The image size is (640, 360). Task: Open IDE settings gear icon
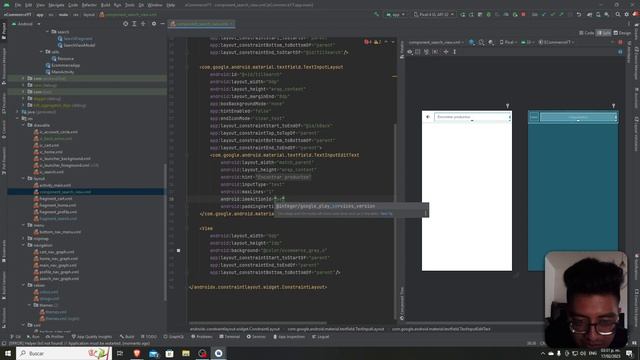click(627, 14)
